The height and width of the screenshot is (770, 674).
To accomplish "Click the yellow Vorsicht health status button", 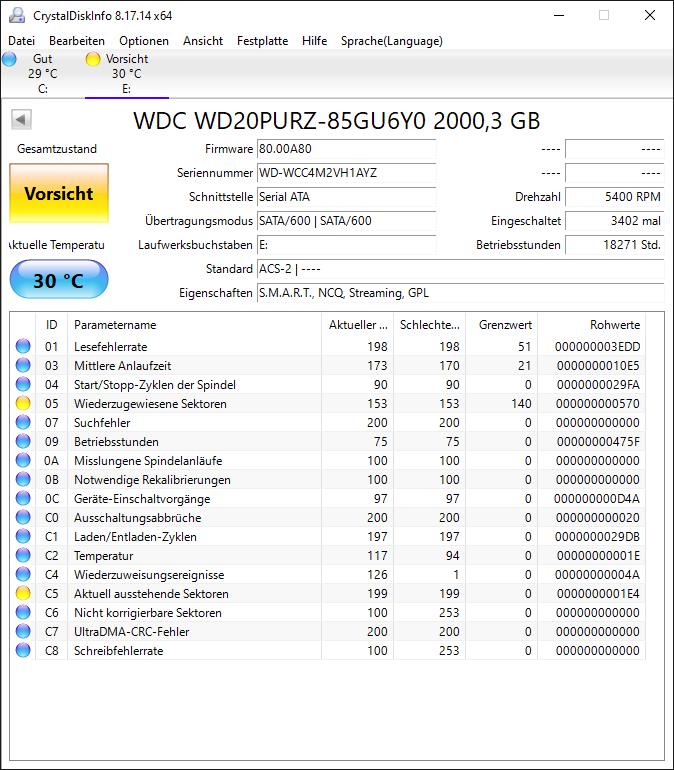I will 59,193.
